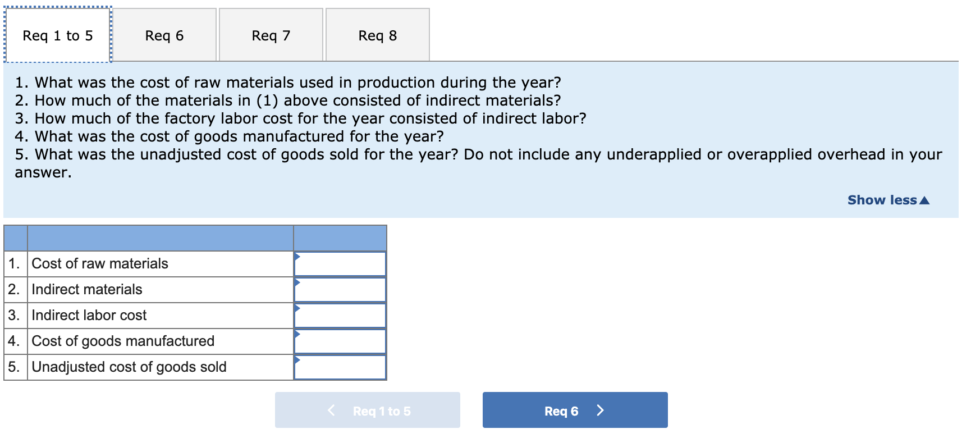Click the Cost of raw materials input

tap(340, 264)
